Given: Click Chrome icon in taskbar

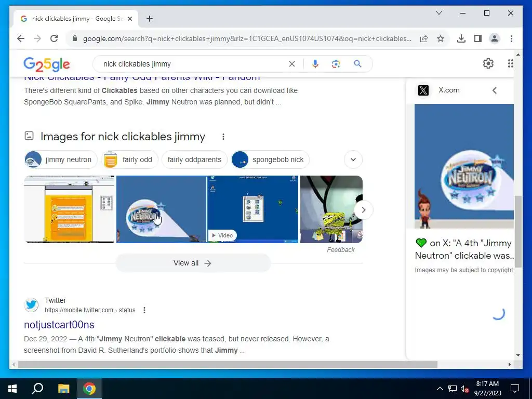Looking at the screenshot, I should pos(89,389).
